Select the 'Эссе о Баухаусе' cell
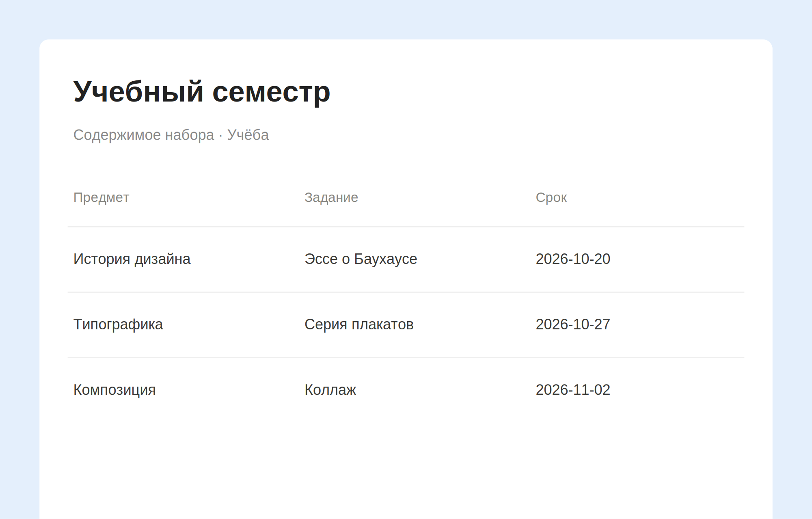Screen dimensions: 812x519 pyautogui.click(x=361, y=259)
